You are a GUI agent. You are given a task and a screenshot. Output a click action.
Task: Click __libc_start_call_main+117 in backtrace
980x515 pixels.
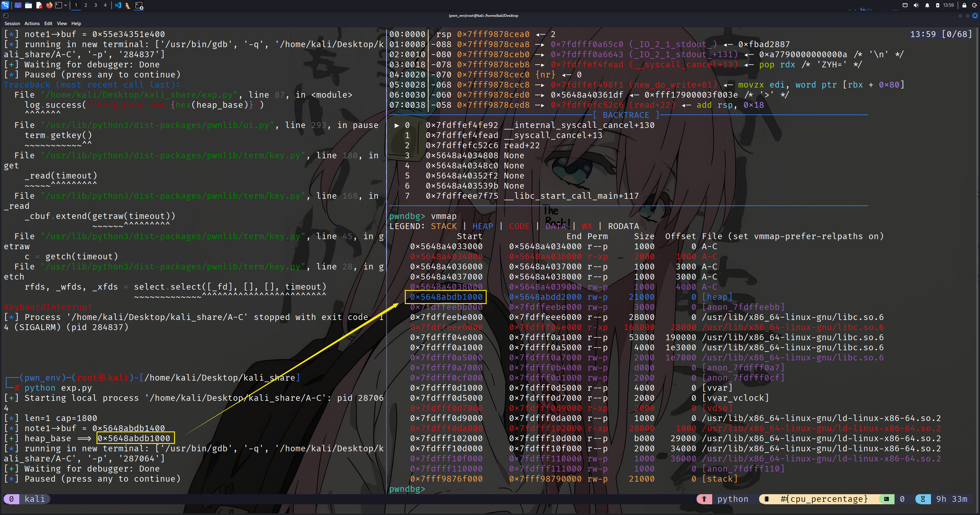(x=572, y=196)
